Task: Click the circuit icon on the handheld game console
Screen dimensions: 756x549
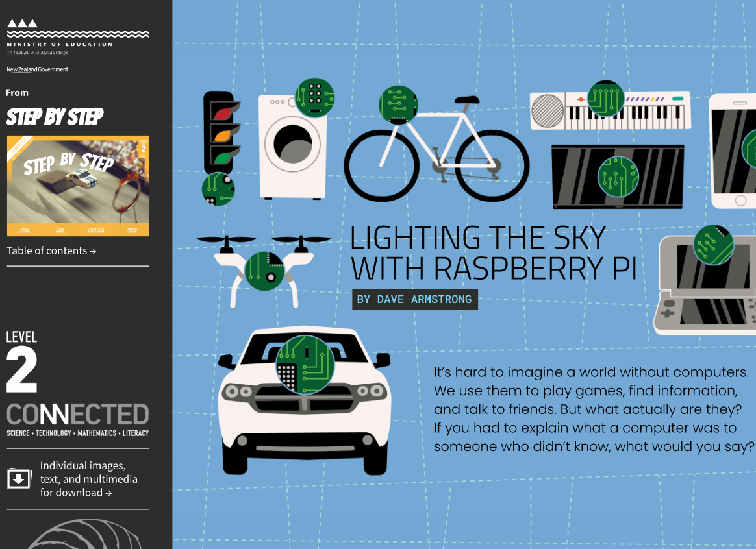Action: (x=714, y=243)
